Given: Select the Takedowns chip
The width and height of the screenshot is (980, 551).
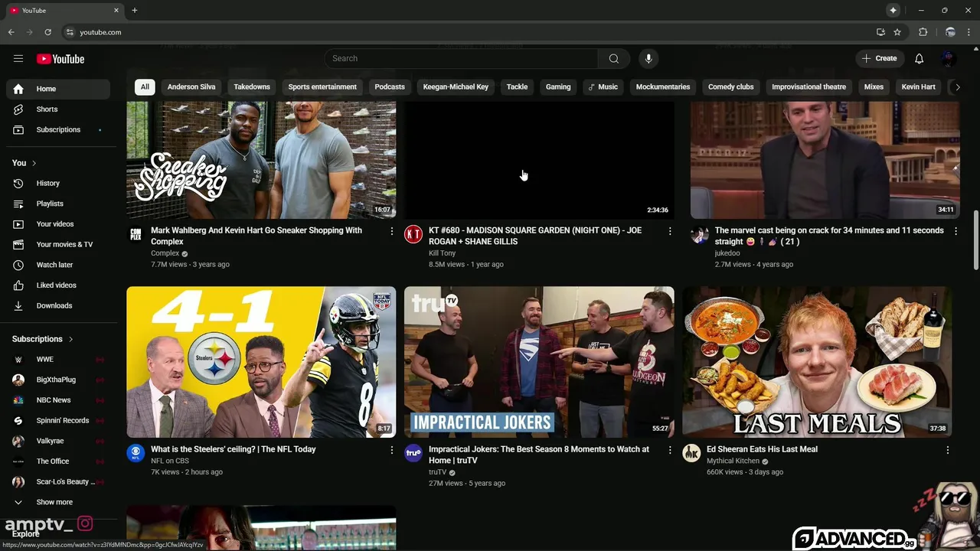Looking at the screenshot, I should point(252,87).
